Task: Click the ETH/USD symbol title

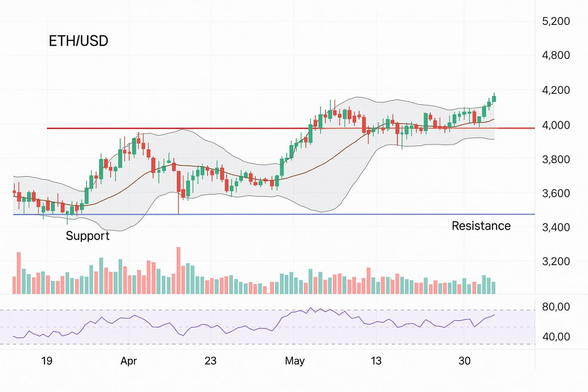Action: click(78, 41)
